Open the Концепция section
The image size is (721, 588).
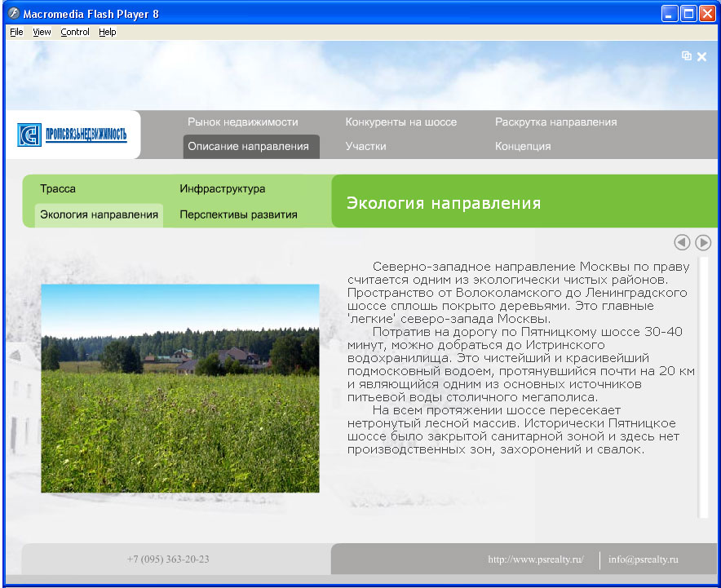[x=523, y=146]
